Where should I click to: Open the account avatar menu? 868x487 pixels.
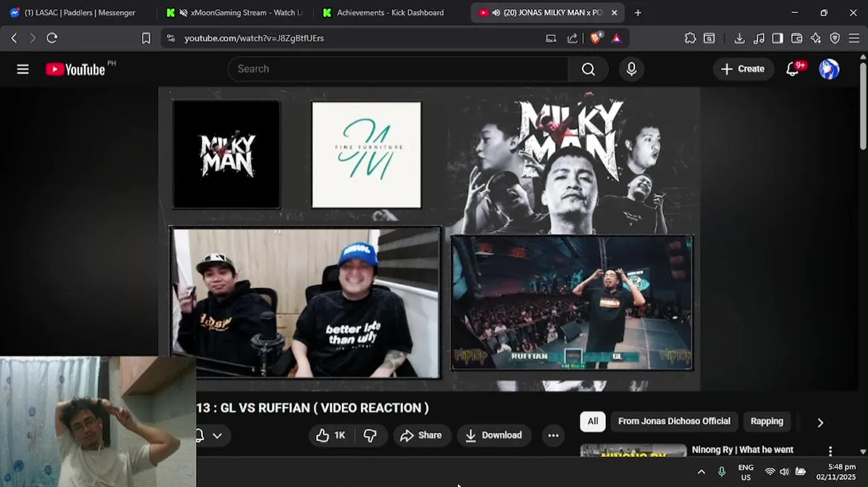829,69
